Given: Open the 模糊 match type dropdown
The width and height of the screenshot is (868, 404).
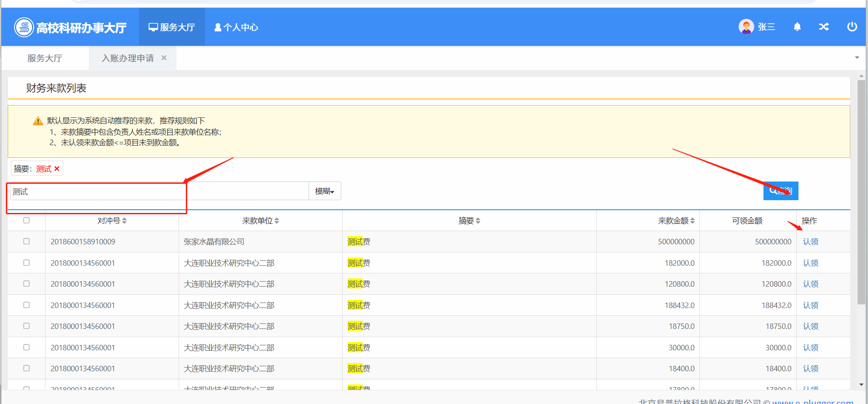Looking at the screenshot, I should point(324,191).
